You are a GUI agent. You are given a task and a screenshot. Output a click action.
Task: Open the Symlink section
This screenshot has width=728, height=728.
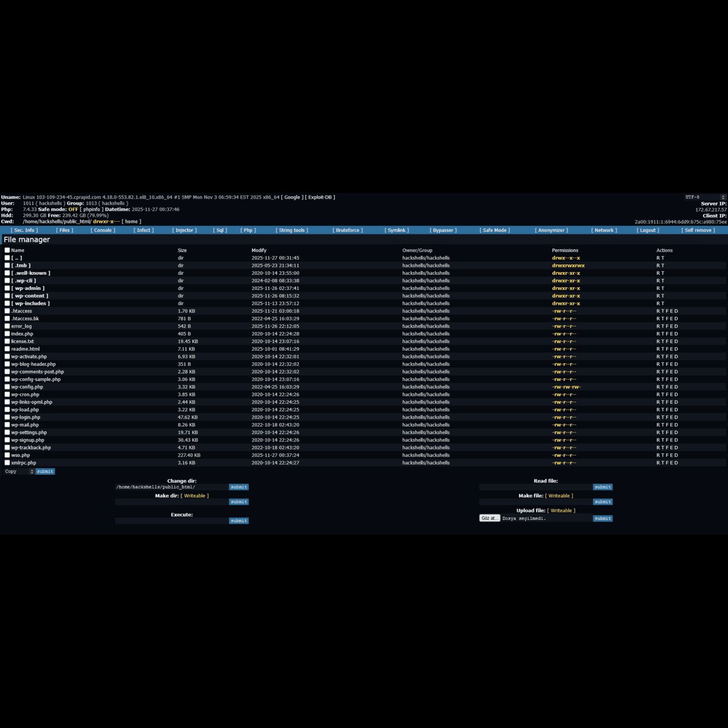pos(396,230)
